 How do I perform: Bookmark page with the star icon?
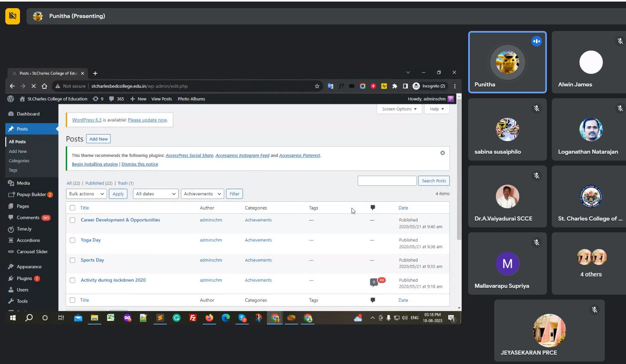tap(317, 86)
